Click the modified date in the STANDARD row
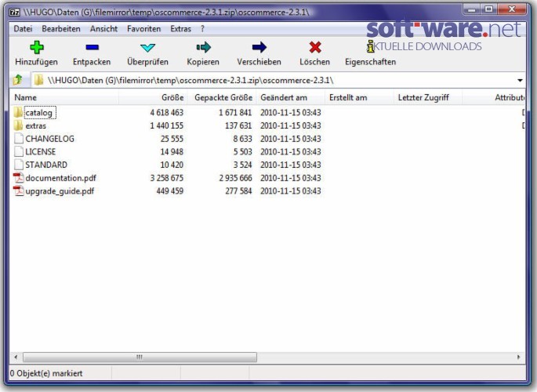 [x=290, y=165]
